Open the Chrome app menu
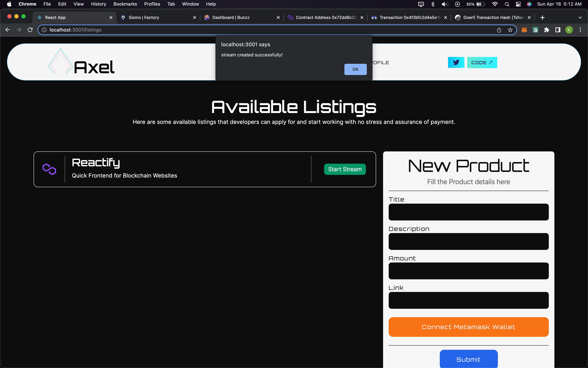588x368 pixels. [27, 4]
